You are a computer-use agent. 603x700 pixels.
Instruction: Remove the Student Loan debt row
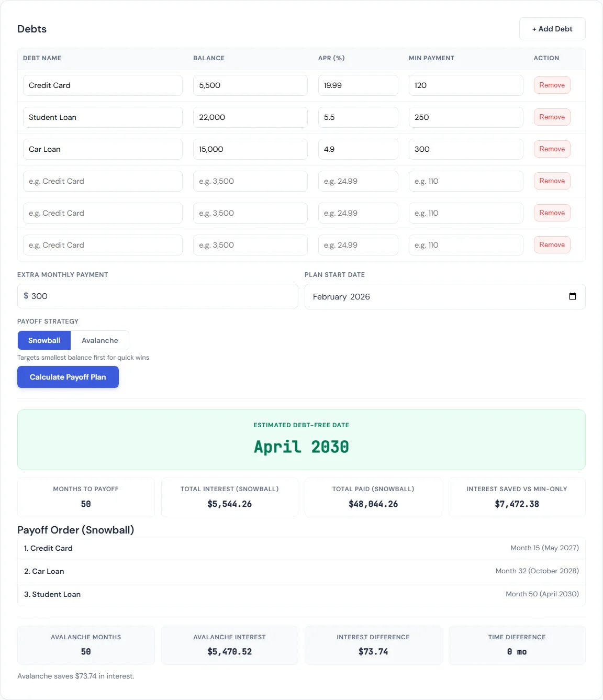click(x=552, y=117)
